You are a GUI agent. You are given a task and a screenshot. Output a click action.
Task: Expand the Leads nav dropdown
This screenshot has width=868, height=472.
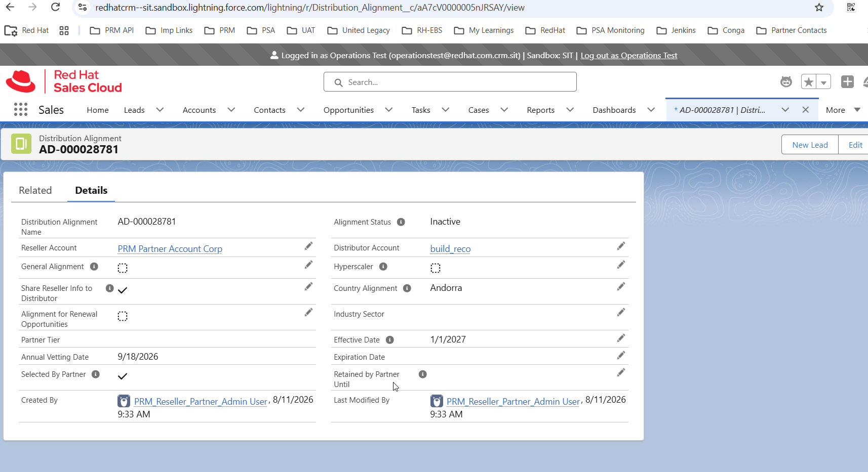coord(160,110)
